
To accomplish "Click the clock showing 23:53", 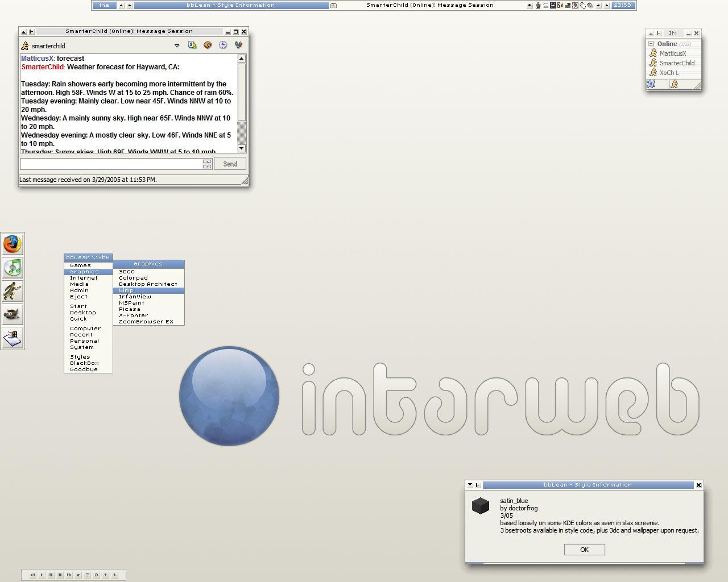I will click(622, 5).
